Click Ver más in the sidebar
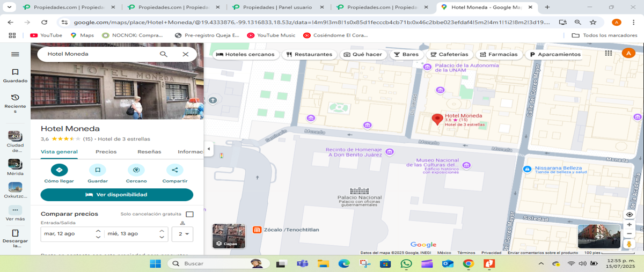This screenshot has height=272, width=644. pyautogui.click(x=15, y=213)
